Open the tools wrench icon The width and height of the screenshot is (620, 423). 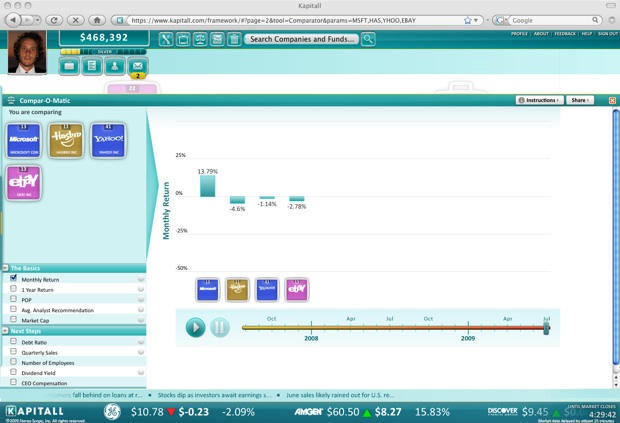(x=165, y=39)
